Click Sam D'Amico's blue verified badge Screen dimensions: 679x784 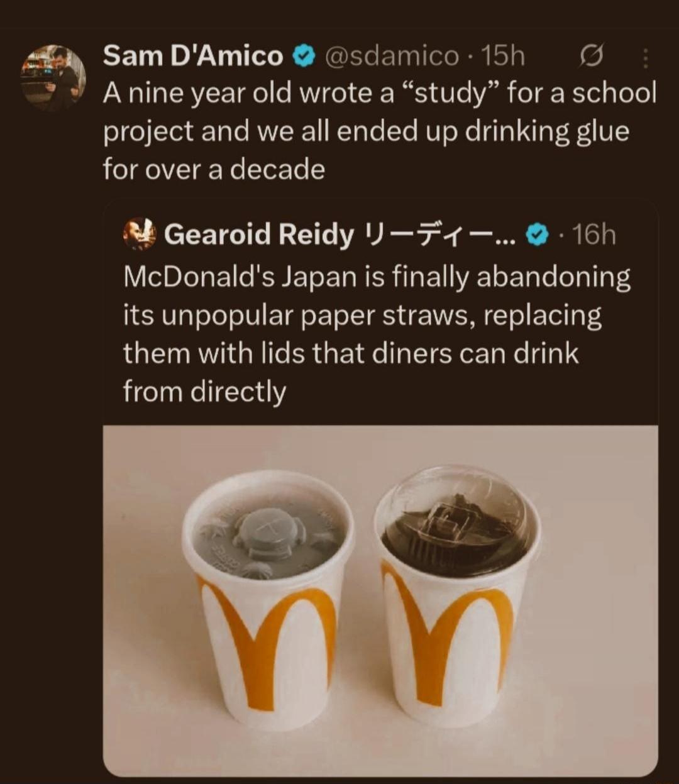coord(304,55)
